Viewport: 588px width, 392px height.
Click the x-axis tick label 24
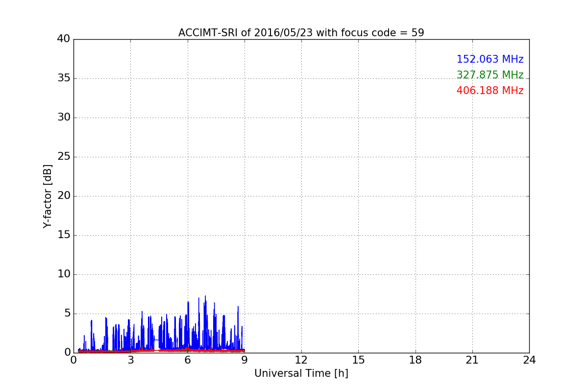coord(529,360)
